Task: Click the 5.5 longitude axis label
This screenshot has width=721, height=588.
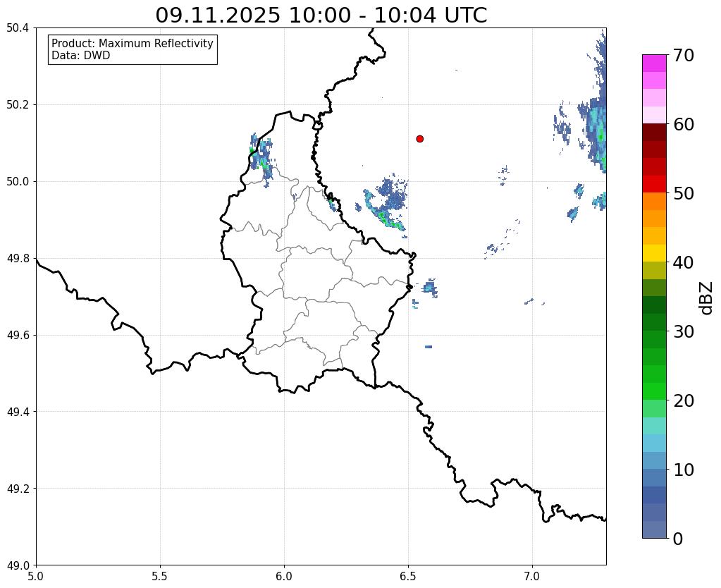Action: [x=160, y=576]
